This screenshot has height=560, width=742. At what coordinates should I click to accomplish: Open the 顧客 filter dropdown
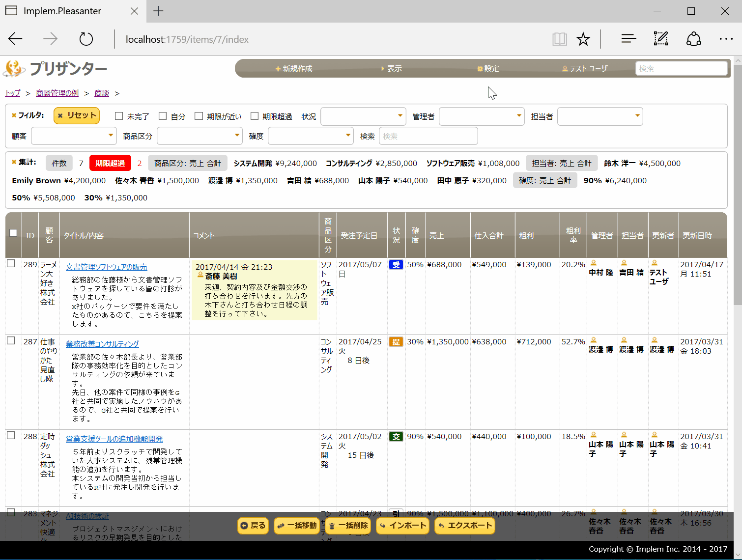pos(74,136)
